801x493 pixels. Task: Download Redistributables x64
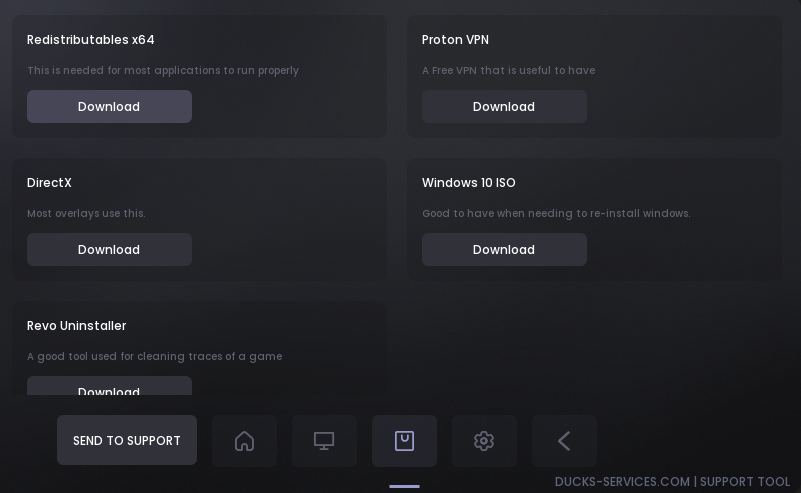(x=109, y=107)
